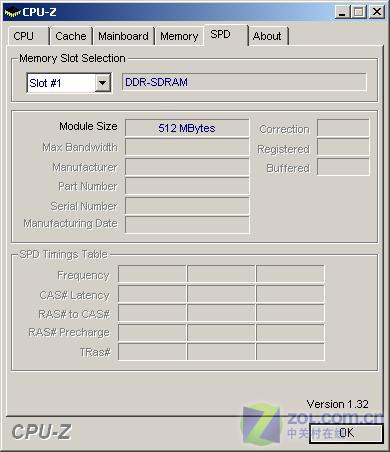
Task: Click the Frequency row label
Action: 83,275
